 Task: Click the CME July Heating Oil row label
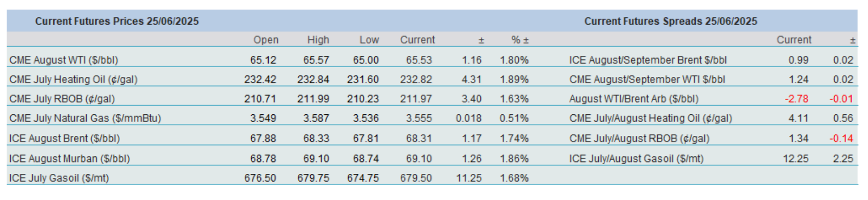click(x=73, y=79)
